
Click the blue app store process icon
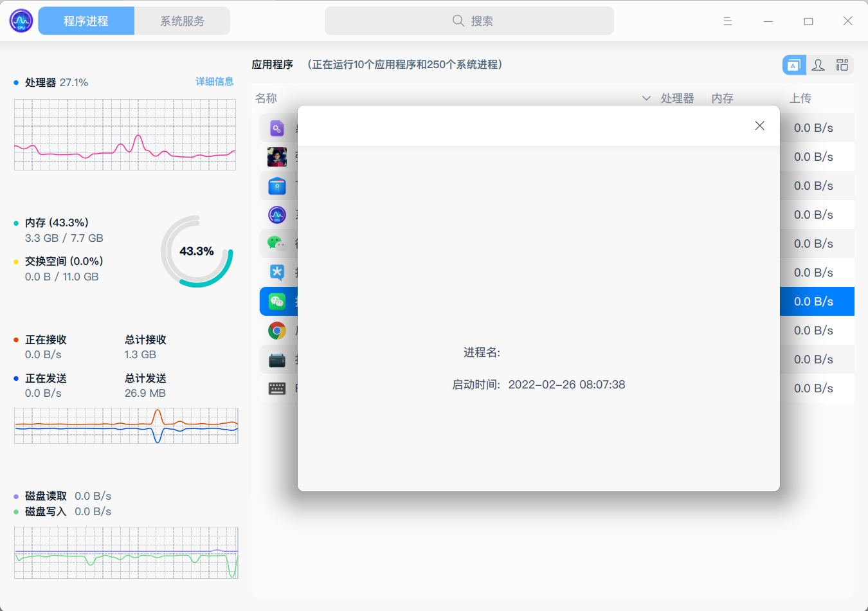277,185
